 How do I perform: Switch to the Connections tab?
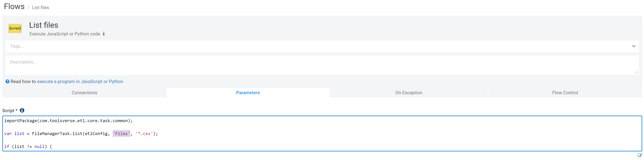click(85, 93)
